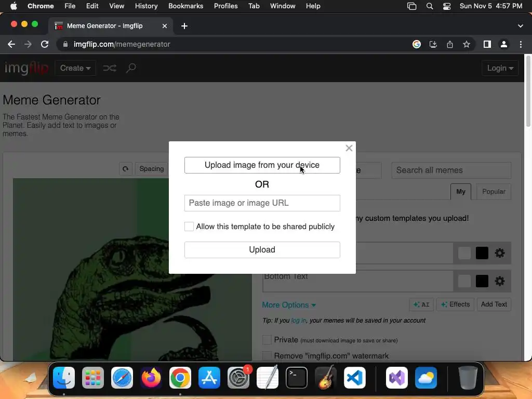Viewport: 532px width, 399px height.
Task: Open the tab search chevron in Chrome
Action: point(521,26)
